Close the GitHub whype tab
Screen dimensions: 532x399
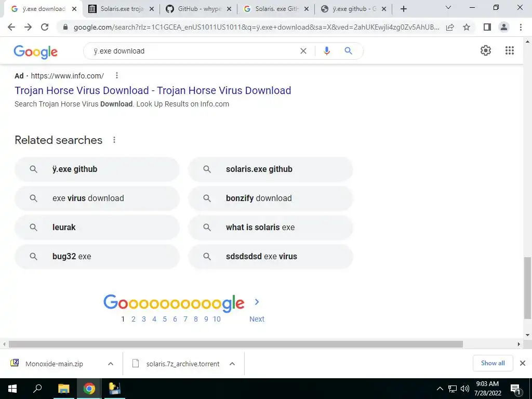click(x=229, y=9)
